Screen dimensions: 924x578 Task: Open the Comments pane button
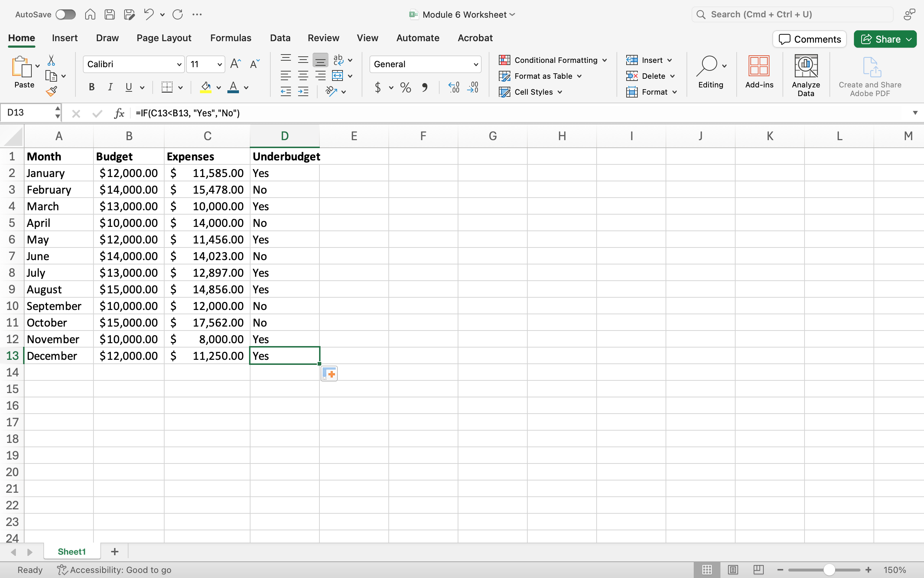click(810, 39)
